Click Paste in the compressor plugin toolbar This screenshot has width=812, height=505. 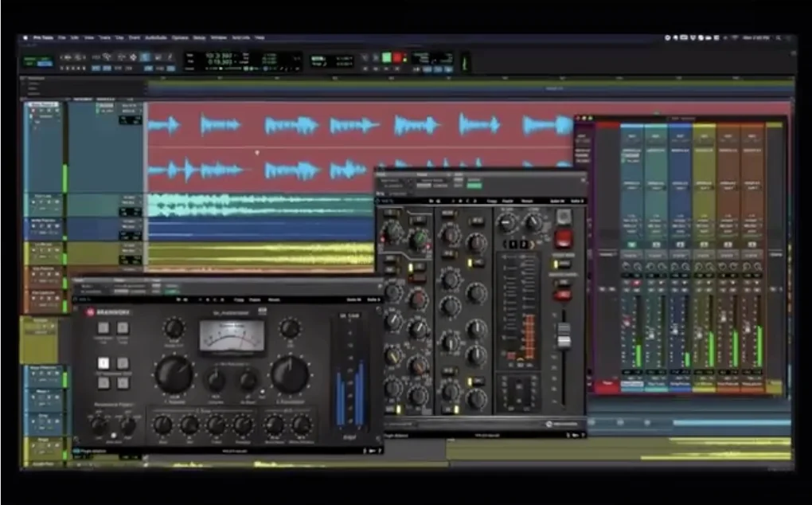255,299
